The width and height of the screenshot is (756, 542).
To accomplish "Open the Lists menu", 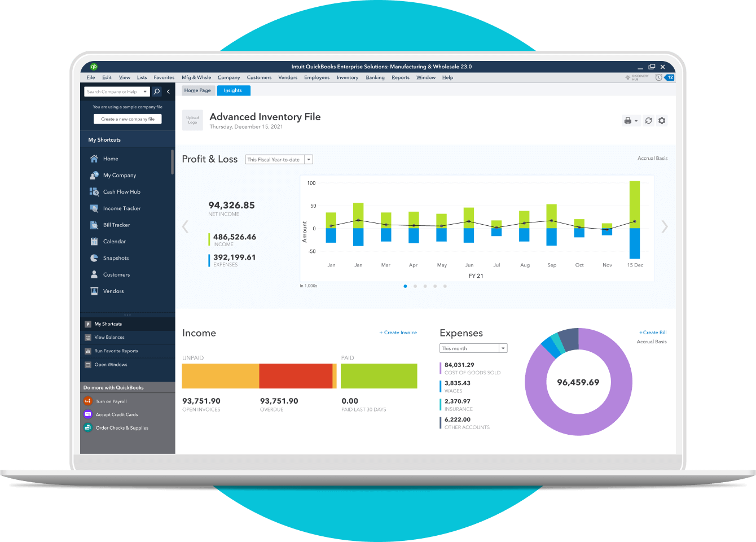I will 142,77.
